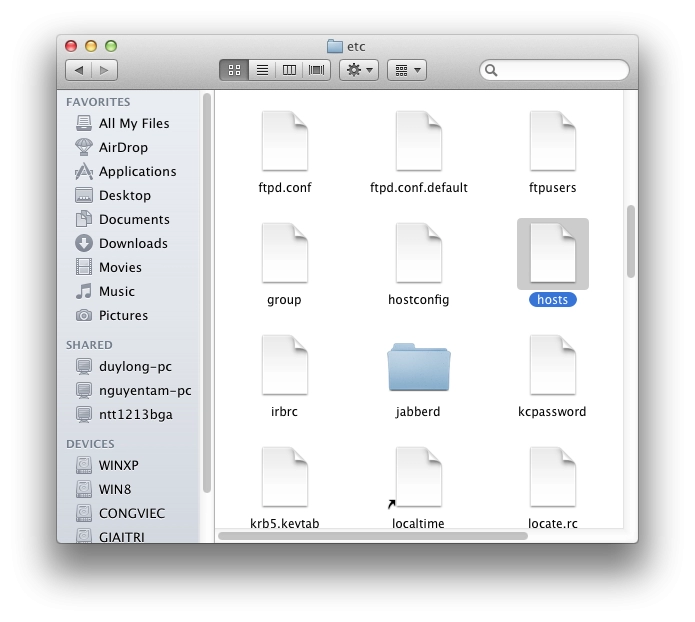Switch to column view
Image resolution: width=695 pixels, height=622 pixels.
289,70
